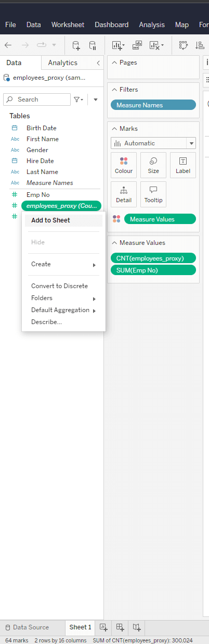Choose Add to Sheet from context menu
Image resolution: width=209 pixels, height=644 pixels.
point(63,220)
